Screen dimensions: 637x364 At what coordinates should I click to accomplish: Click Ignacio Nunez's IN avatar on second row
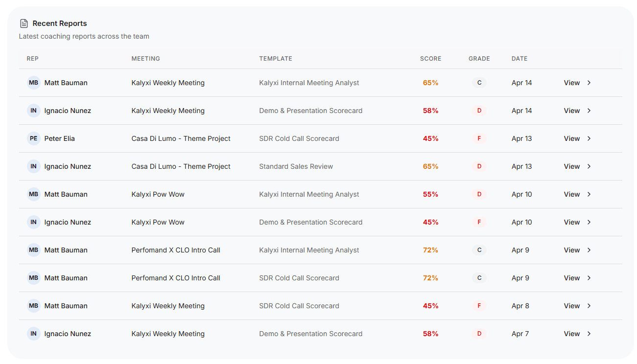coord(33,111)
